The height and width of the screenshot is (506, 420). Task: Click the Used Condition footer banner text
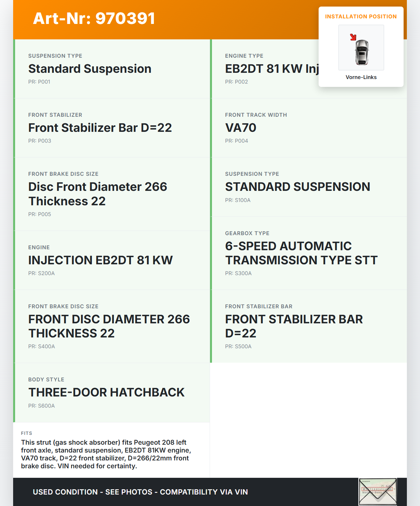[x=140, y=492]
